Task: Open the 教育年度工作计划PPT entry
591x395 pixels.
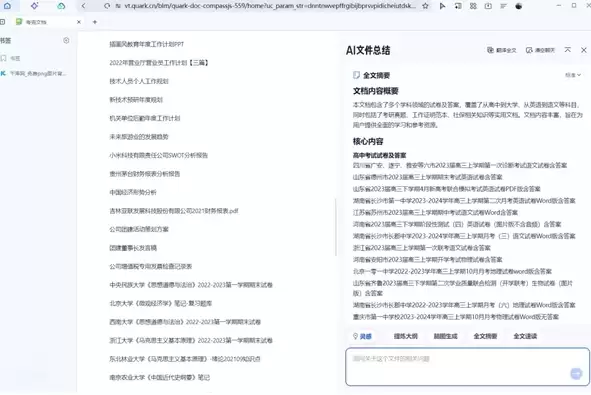Action: pos(147,44)
